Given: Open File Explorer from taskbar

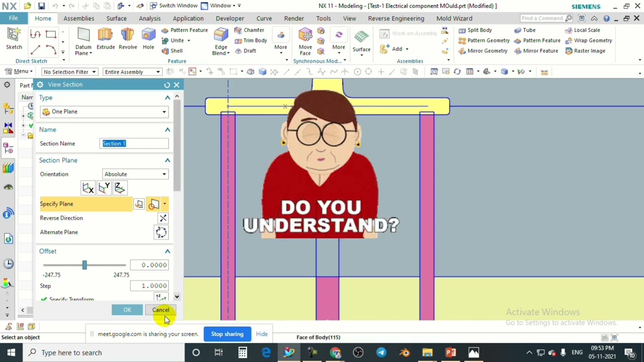Looking at the screenshot, I should tap(428, 353).
